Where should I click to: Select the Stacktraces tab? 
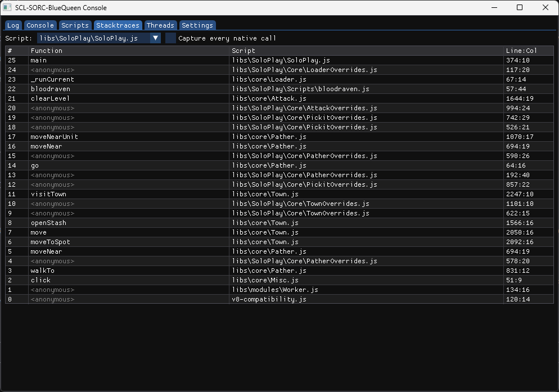tap(118, 25)
